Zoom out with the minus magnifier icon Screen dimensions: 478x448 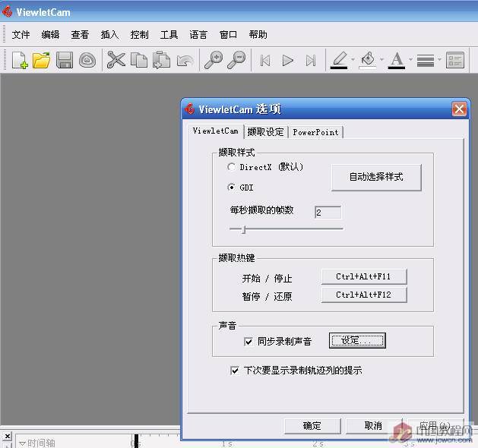click(236, 60)
